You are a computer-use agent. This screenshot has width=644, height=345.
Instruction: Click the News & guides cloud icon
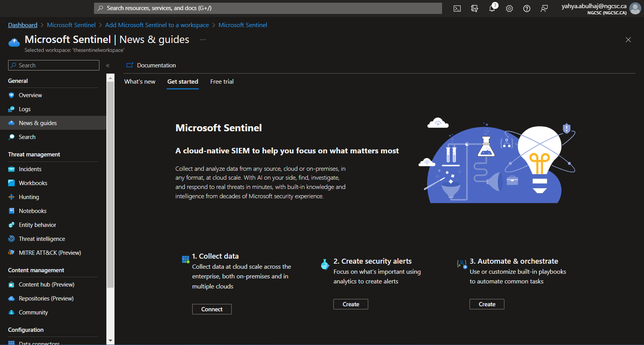(x=12, y=123)
